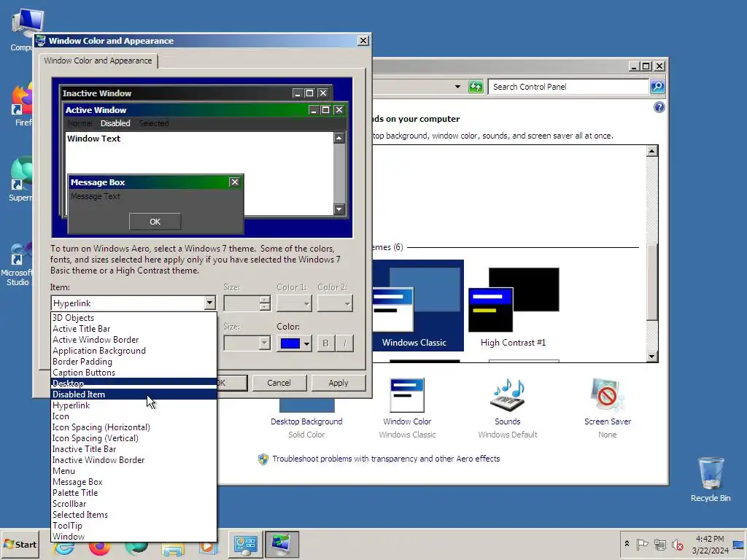This screenshot has height=560, width=747.
Task: Open Troubleshoot transparency and Aero effects link
Action: click(386, 459)
